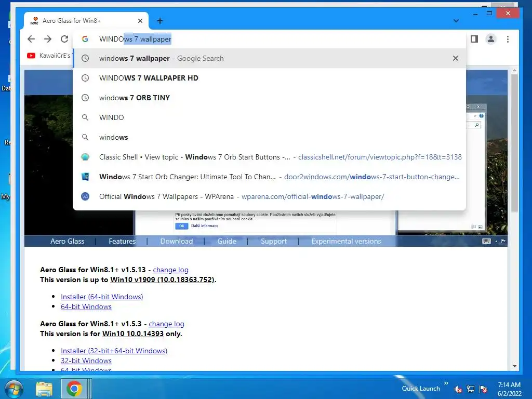Click page scrollbar up arrow
Screen dimensions: 532x399
coord(514,71)
